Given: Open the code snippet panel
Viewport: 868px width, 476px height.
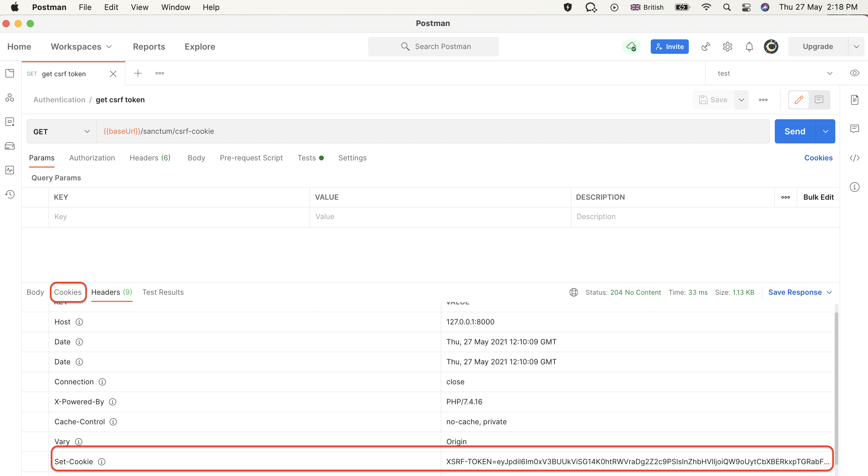Looking at the screenshot, I should (855, 158).
